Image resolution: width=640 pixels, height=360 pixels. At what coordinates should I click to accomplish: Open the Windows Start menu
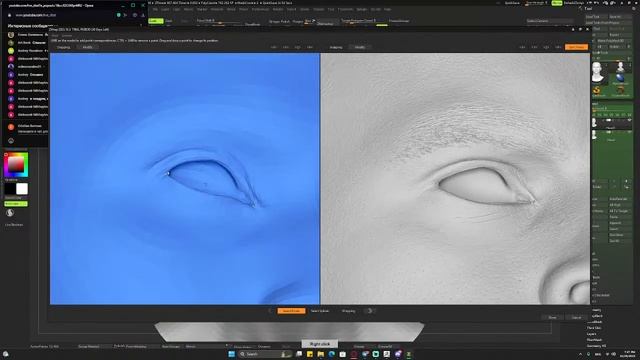point(231,354)
